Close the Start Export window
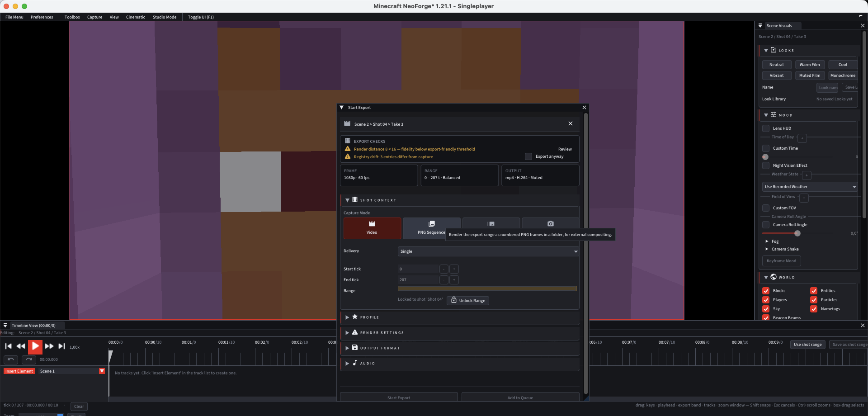The height and width of the screenshot is (416, 868). (584, 108)
